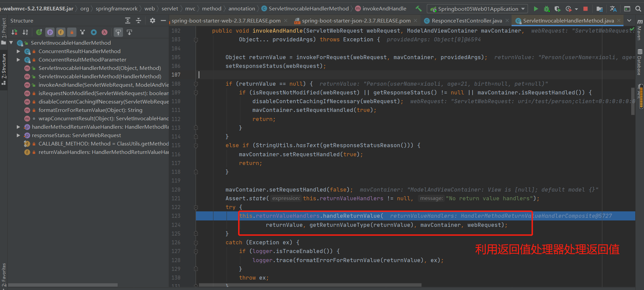644x290 pixels.
Task: Build project with the hammer icon
Action: [418, 9]
